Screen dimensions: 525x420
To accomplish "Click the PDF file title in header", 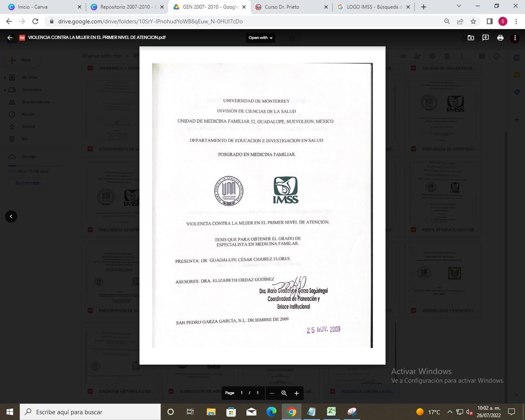I will pos(97,37).
